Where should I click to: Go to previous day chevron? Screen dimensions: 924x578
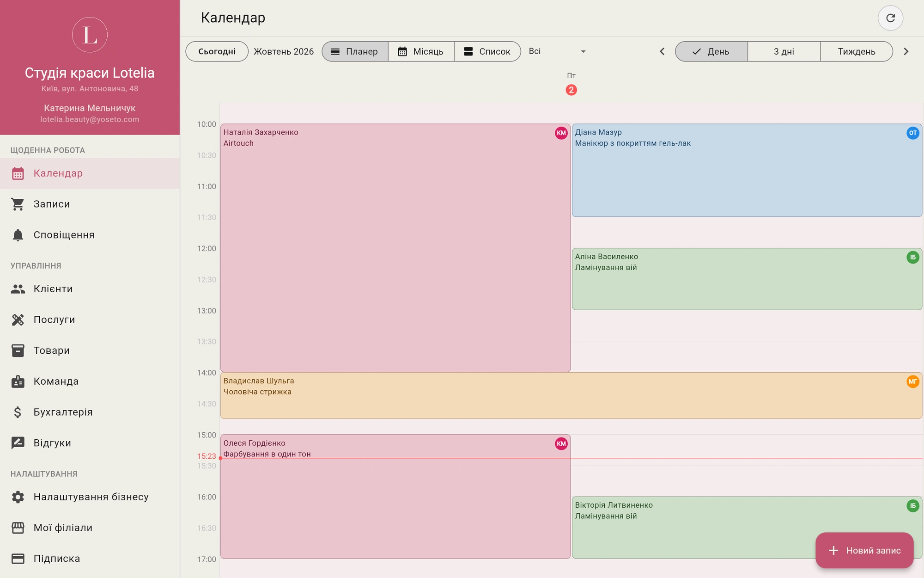662,51
